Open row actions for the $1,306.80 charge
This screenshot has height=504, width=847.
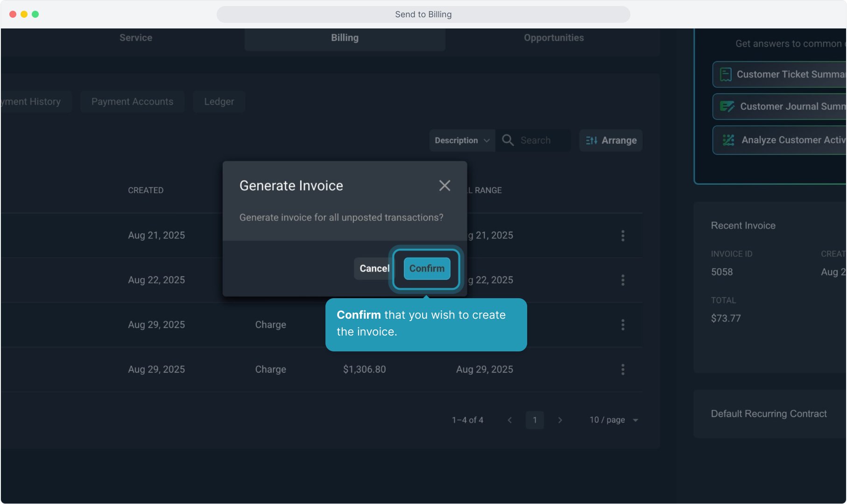(x=622, y=370)
